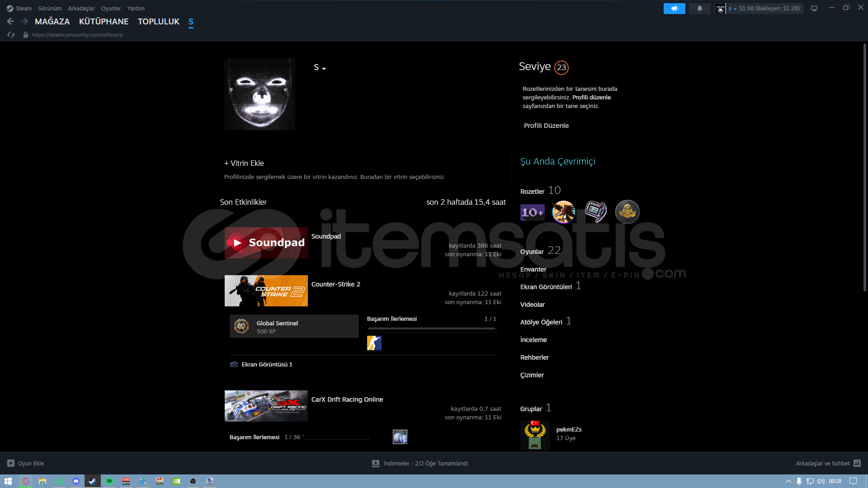Open Friends and Chat icon
The width and height of the screenshot is (868, 488).
(857, 463)
